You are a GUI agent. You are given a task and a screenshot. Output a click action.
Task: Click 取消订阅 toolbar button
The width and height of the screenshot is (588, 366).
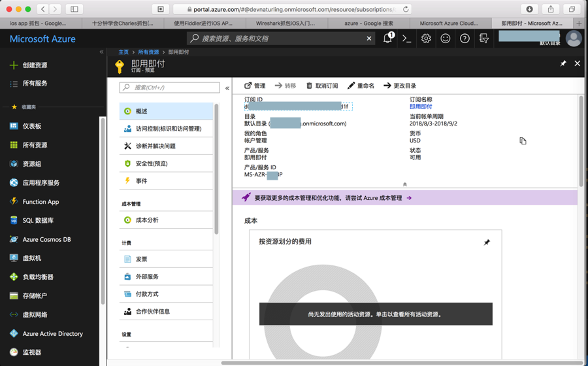click(322, 86)
